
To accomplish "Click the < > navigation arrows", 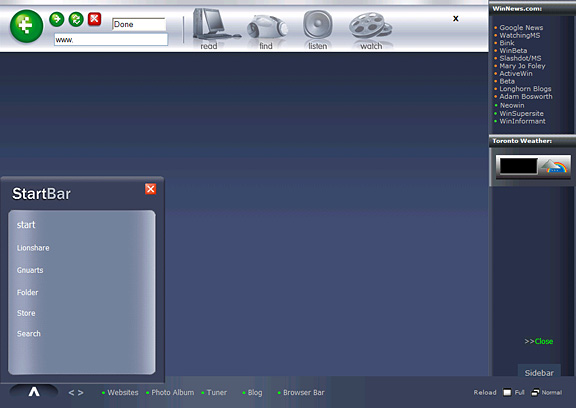I will pyautogui.click(x=76, y=393).
